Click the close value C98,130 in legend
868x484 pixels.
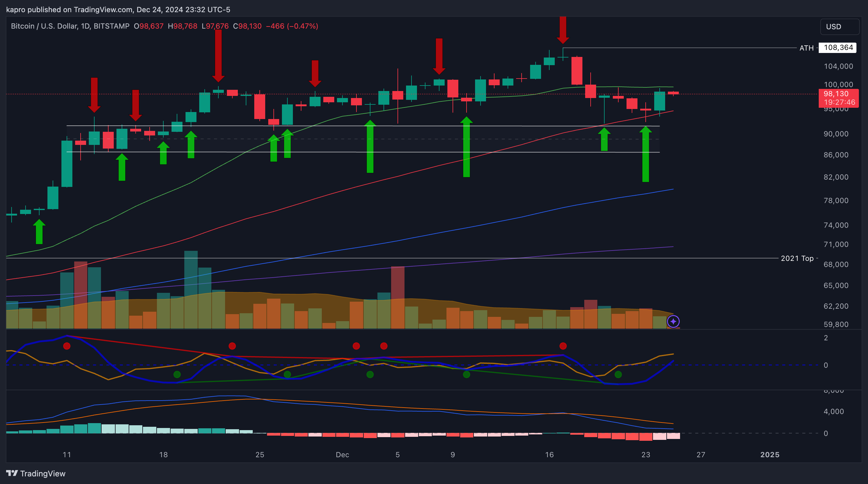[x=247, y=26]
